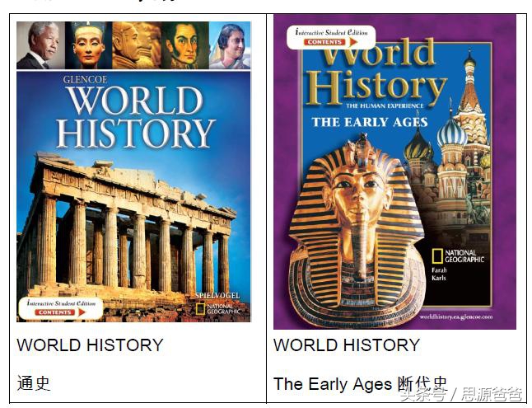The image size is (532, 408).
Task: Click the terracotta warrior portrait thumbnail
Action: (x=137, y=45)
